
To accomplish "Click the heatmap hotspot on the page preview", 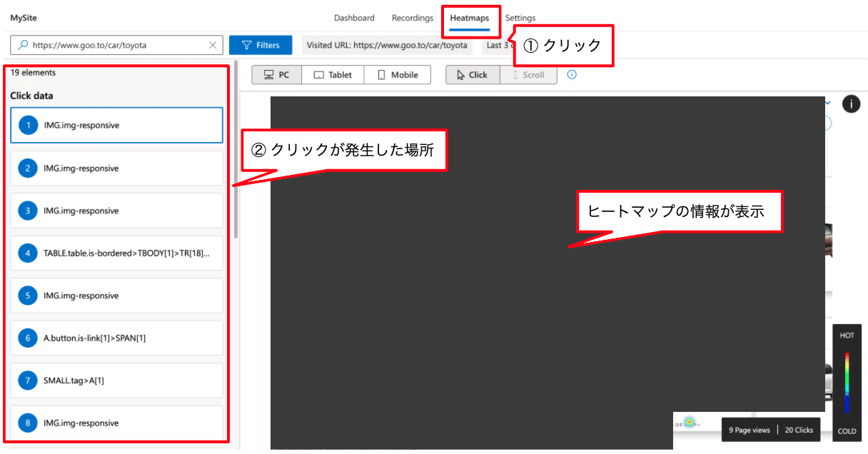I will coord(689,423).
